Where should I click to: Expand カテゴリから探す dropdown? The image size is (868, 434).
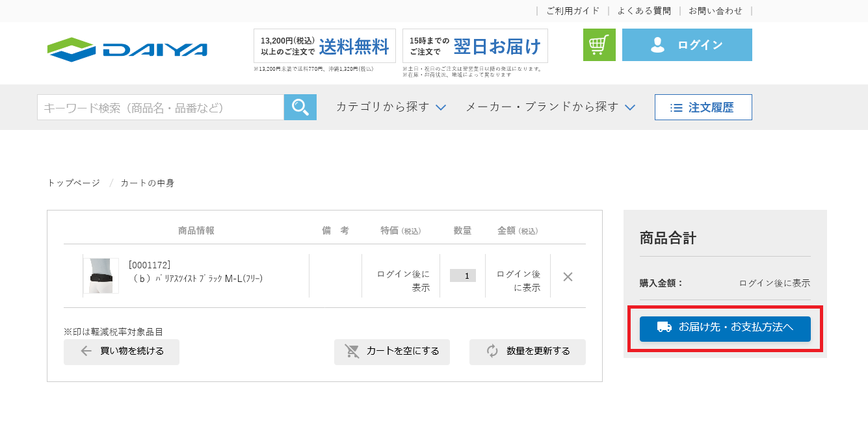click(x=391, y=107)
